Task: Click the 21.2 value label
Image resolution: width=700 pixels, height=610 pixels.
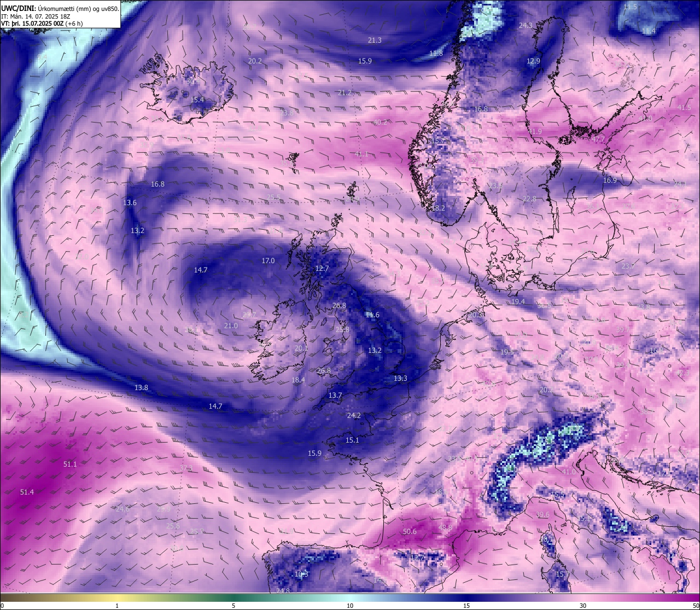Action: coord(345,93)
